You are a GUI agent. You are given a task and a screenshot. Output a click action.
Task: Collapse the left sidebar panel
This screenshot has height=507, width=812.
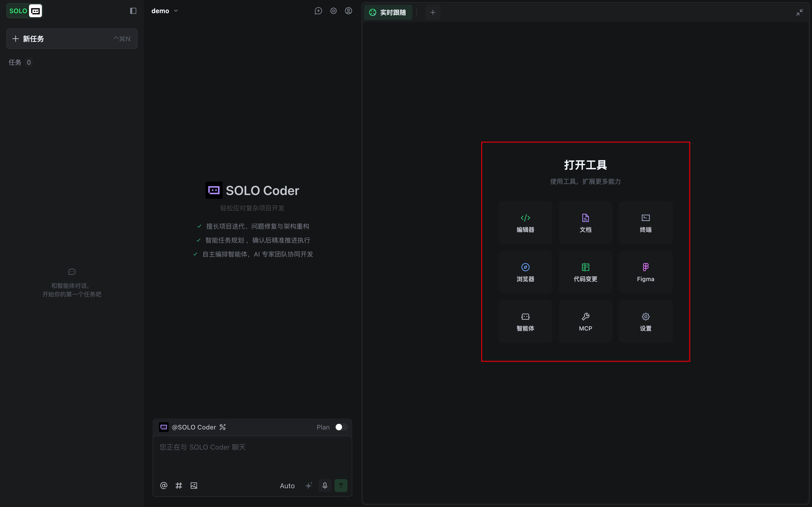[133, 11]
